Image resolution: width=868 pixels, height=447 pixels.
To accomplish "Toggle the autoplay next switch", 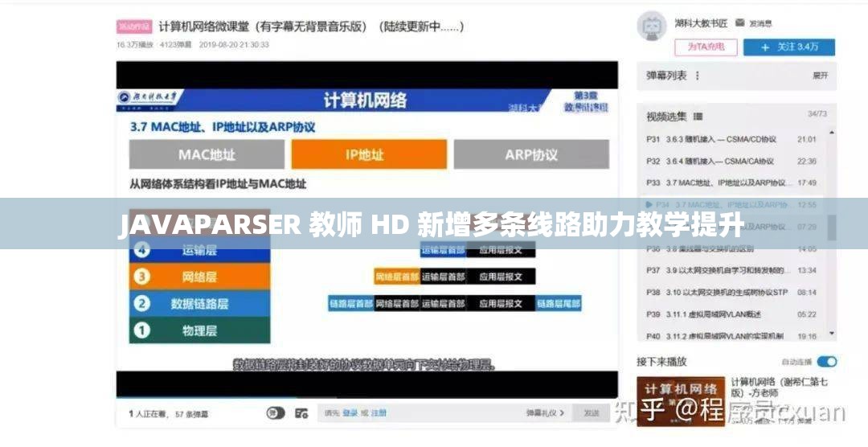I will coord(827,362).
